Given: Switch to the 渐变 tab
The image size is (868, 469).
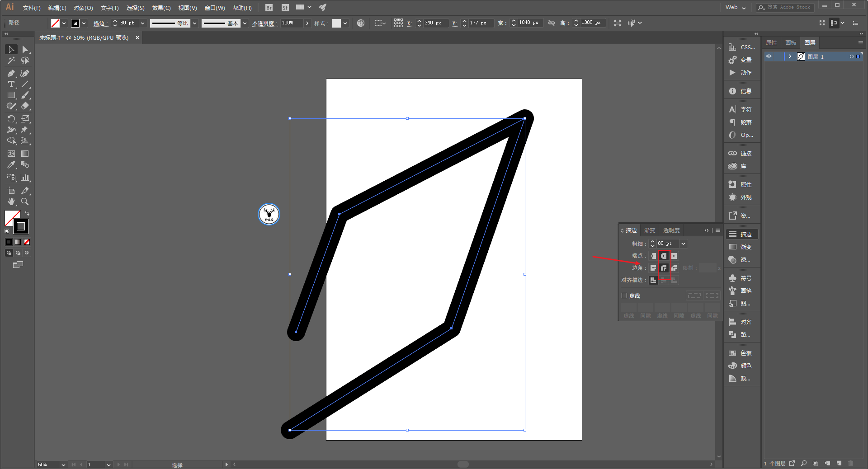Looking at the screenshot, I should (x=650, y=230).
